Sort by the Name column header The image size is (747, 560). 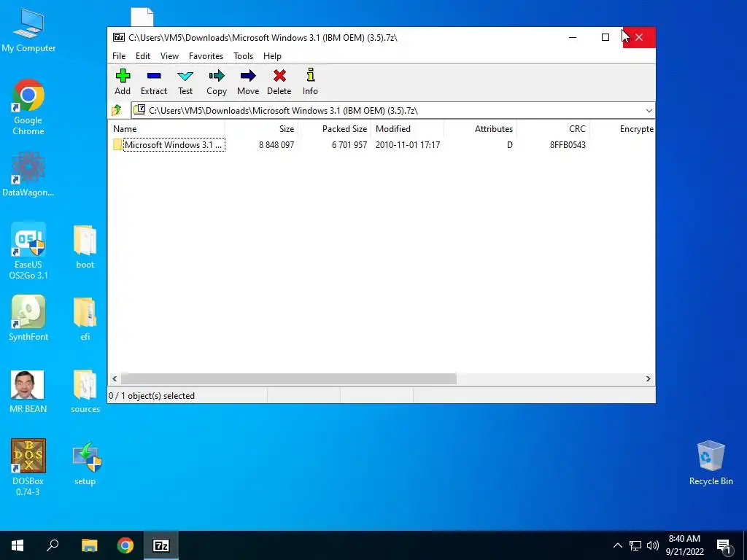pyautogui.click(x=167, y=129)
